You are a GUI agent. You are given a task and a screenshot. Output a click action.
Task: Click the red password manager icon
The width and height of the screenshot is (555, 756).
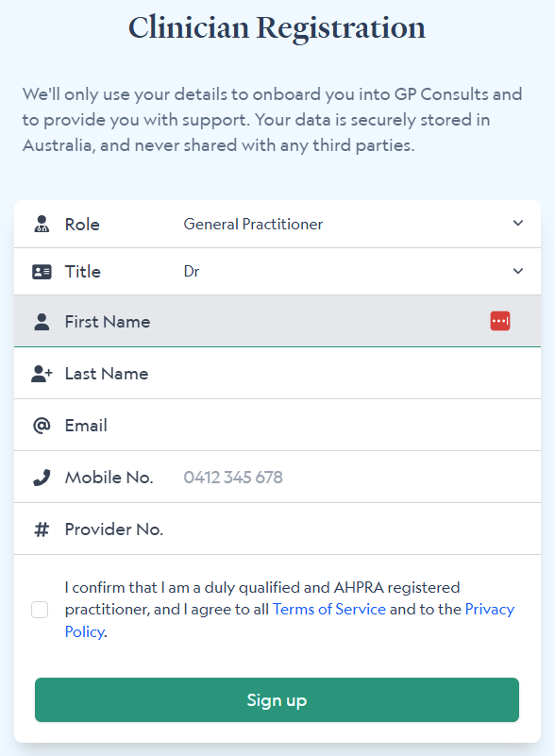500,321
